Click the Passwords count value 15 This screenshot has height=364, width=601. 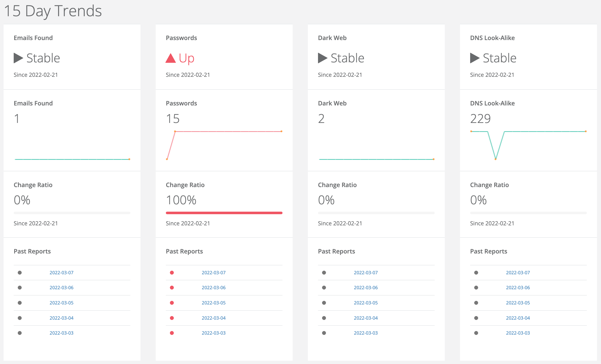[173, 119]
